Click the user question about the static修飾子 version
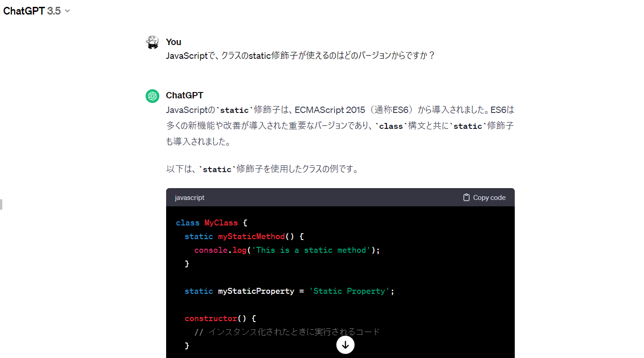644x358 pixels. (300, 56)
